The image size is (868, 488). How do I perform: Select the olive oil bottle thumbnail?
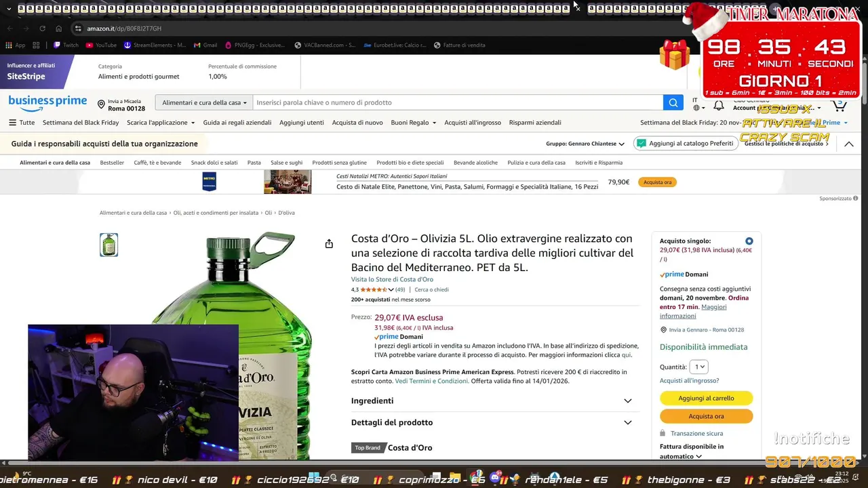coord(108,245)
